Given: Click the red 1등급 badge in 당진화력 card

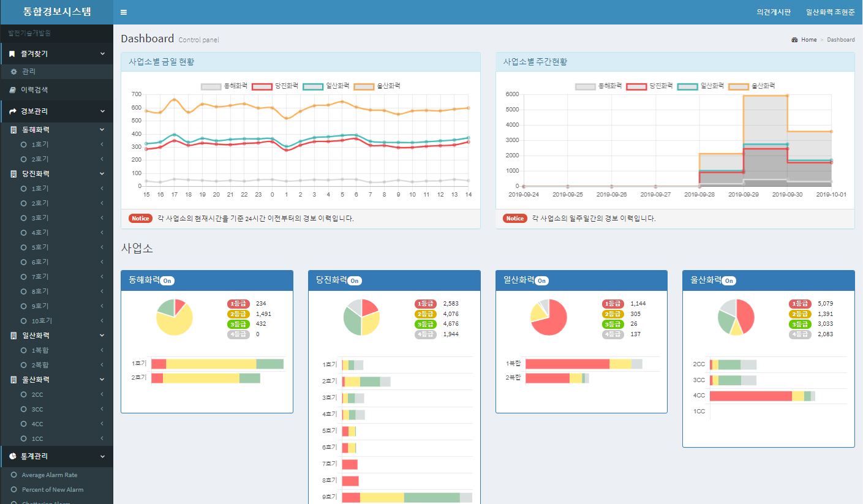Looking at the screenshot, I should 426,304.
